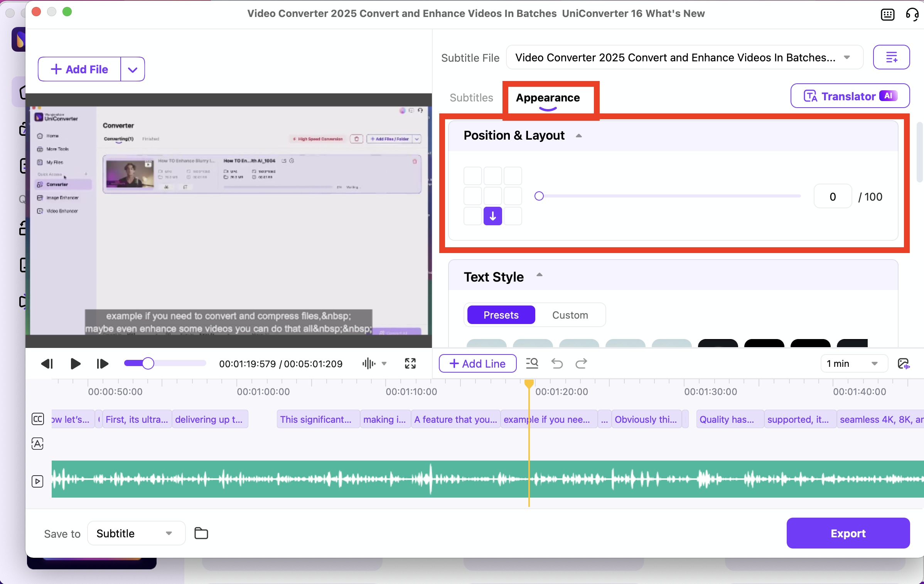Click the Export button
Screen dimensions: 924x584
(x=848, y=533)
